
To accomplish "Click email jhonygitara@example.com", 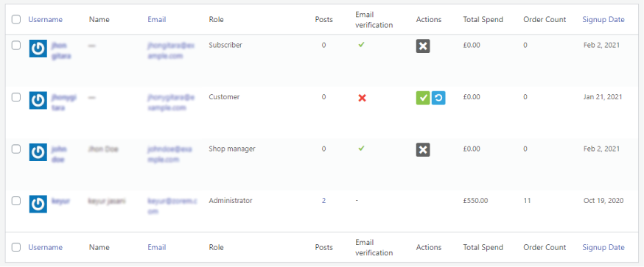I will click(171, 102).
